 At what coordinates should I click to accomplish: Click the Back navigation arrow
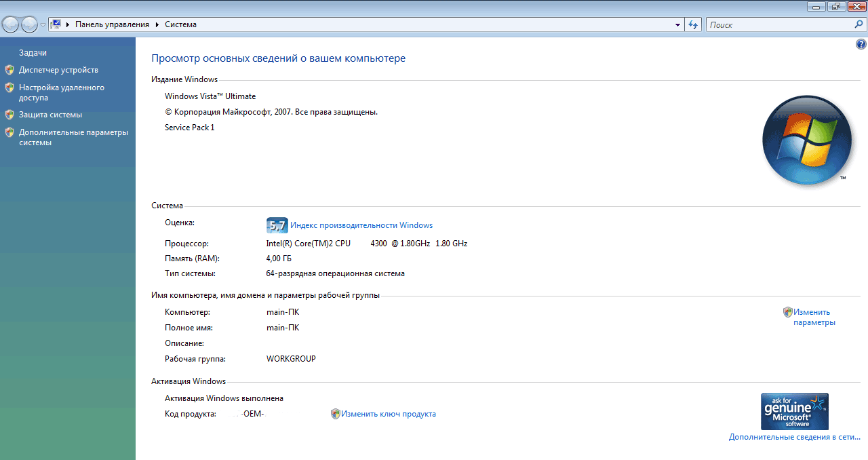pos(11,25)
